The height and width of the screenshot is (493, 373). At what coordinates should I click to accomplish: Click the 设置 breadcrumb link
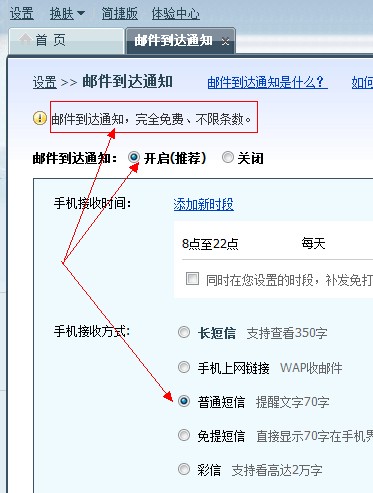[x=45, y=82]
